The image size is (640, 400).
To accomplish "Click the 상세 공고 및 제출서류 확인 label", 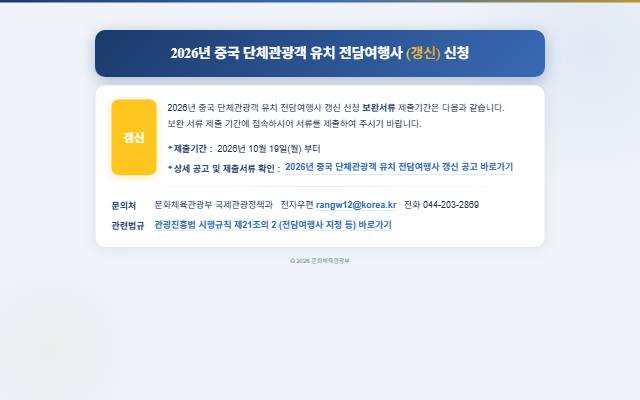I will tap(224, 169).
